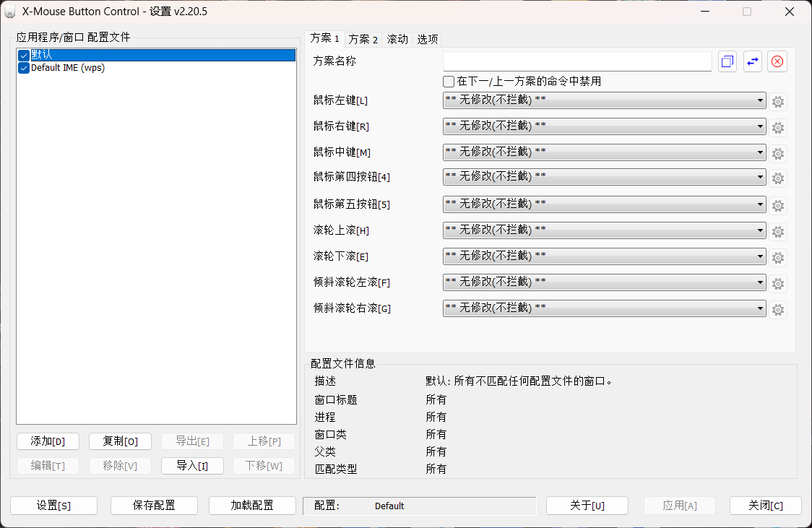Switch to the 滚动 tab
The width and height of the screenshot is (812, 528).
(397, 39)
